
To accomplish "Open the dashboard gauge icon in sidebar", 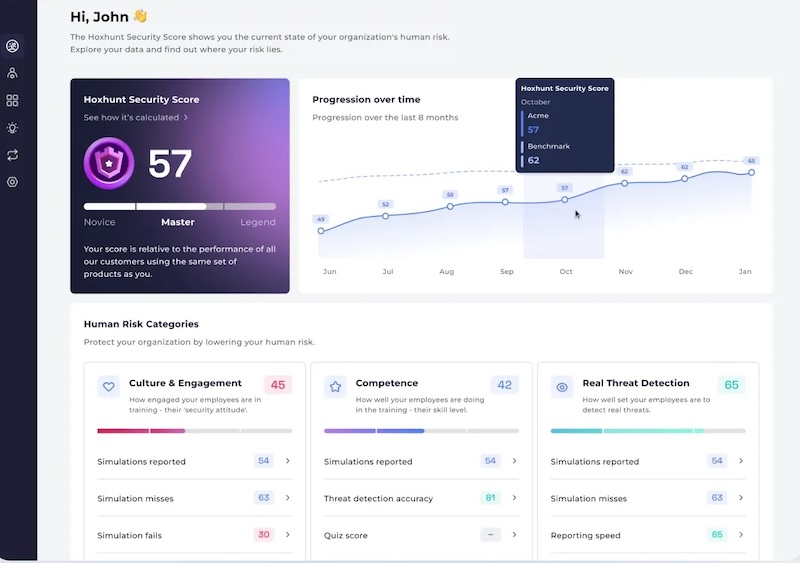I will click(x=12, y=46).
